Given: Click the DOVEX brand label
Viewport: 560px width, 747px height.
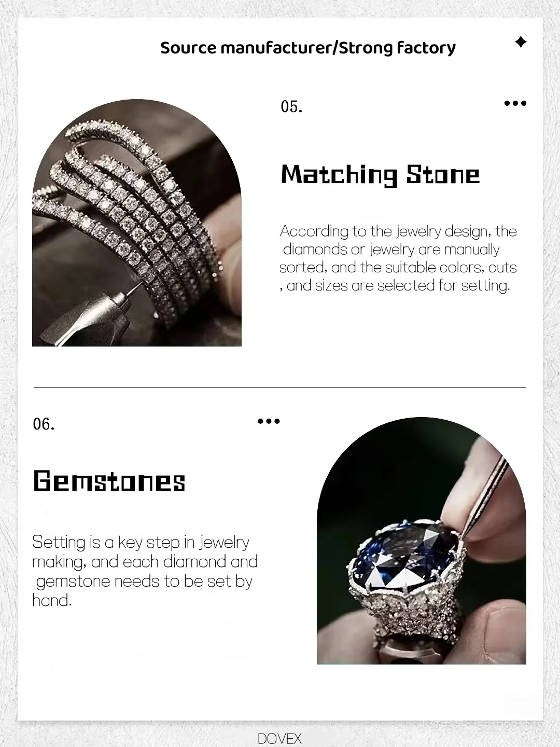Looking at the screenshot, I should [279, 739].
